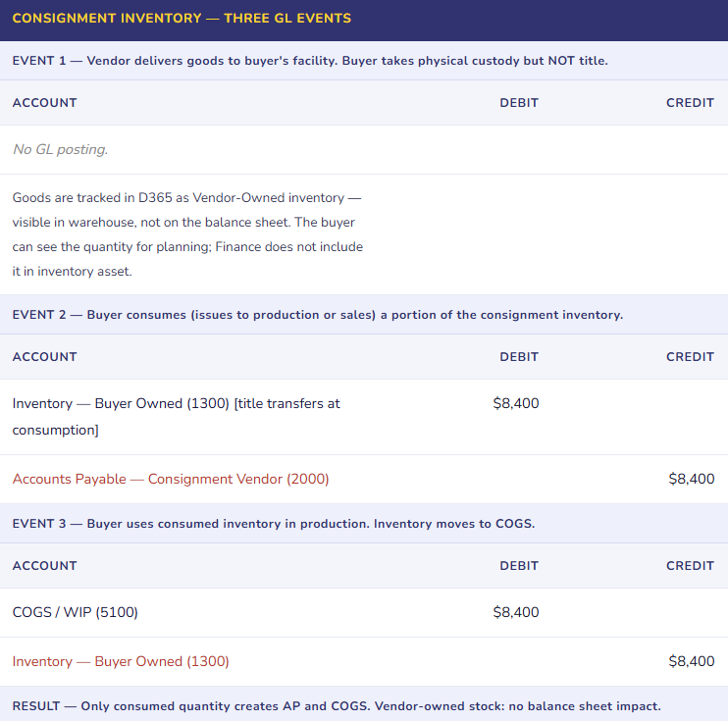
Task: Click the $8,400 credit for Accounts Payable
Action: [691, 479]
